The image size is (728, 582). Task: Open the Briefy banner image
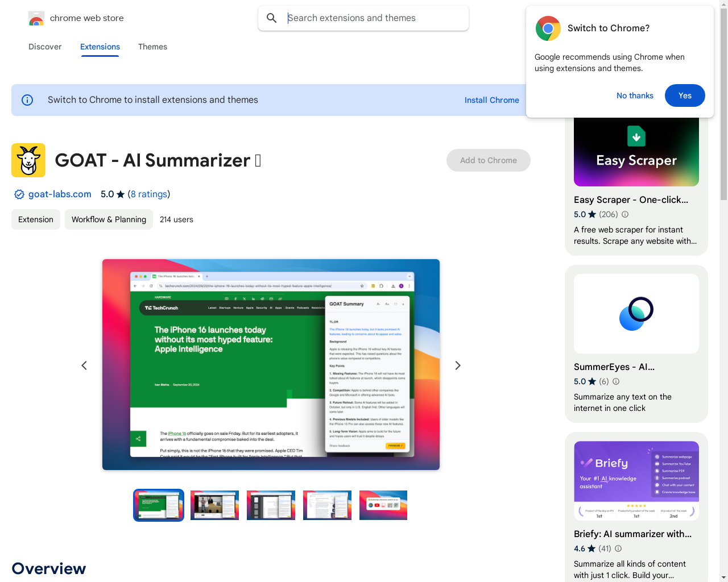click(636, 481)
